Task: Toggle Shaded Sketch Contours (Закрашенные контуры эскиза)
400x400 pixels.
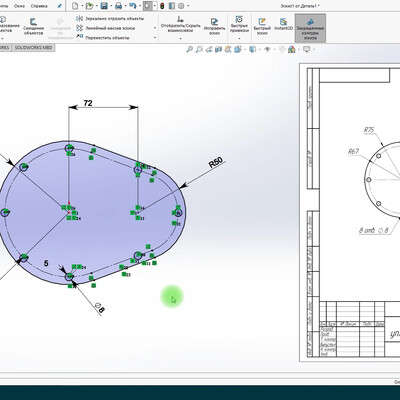Action: (310, 28)
